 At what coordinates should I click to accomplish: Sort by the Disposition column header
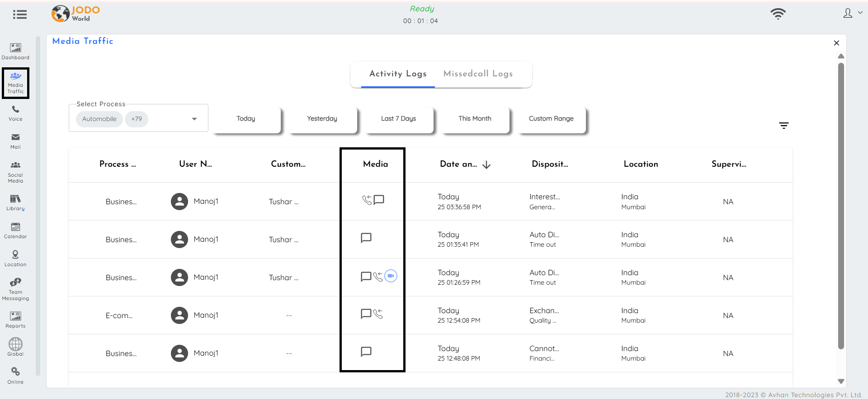(550, 164)
